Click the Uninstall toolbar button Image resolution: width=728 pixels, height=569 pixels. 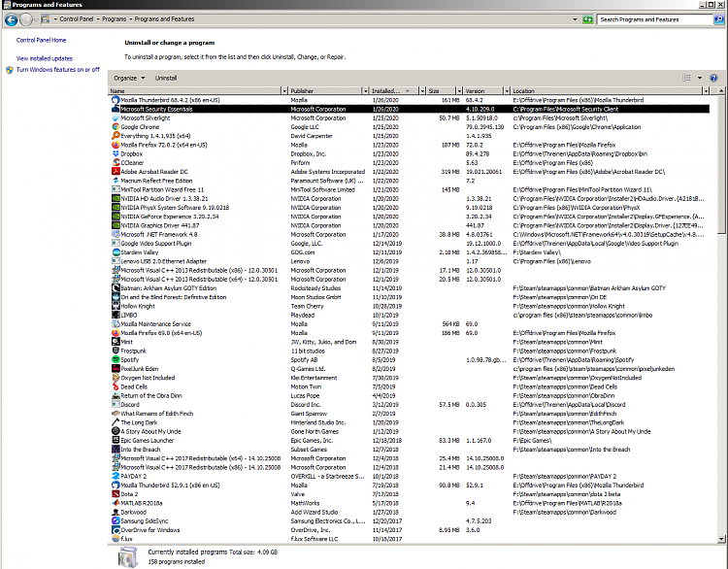pos(166,78)
